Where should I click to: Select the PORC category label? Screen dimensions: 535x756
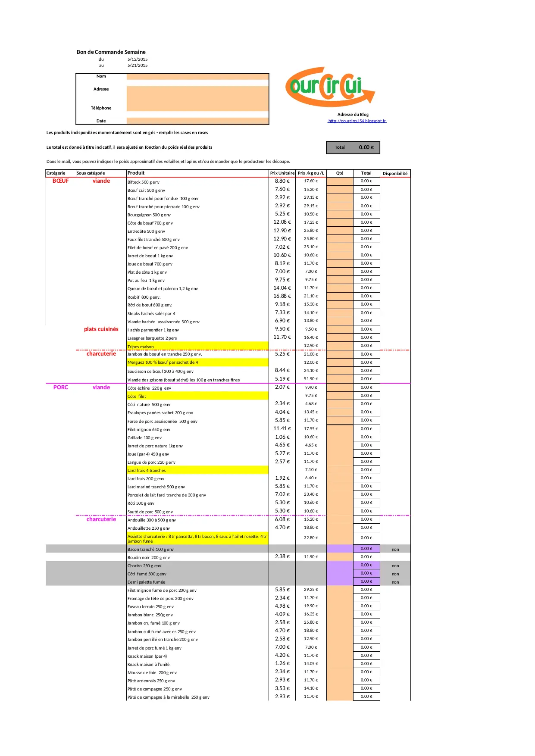[60, 387]
